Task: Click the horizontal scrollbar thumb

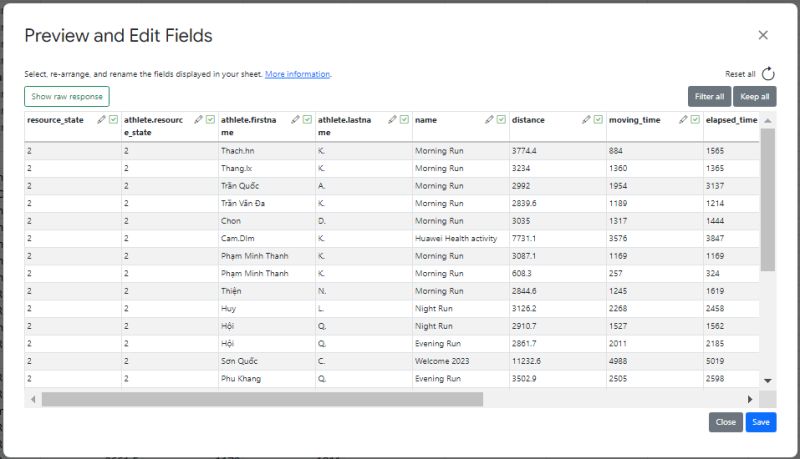Action: coord(262,399)
